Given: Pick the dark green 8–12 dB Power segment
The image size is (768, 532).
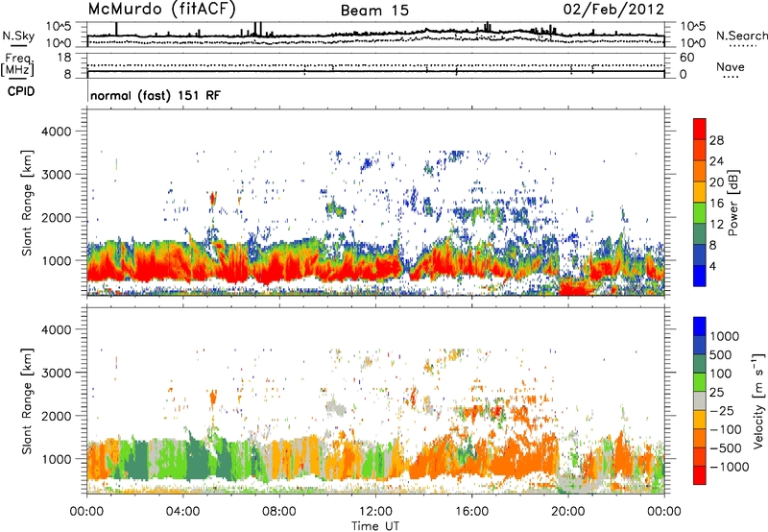Looking at the screenshot, I should click(700, 234).
